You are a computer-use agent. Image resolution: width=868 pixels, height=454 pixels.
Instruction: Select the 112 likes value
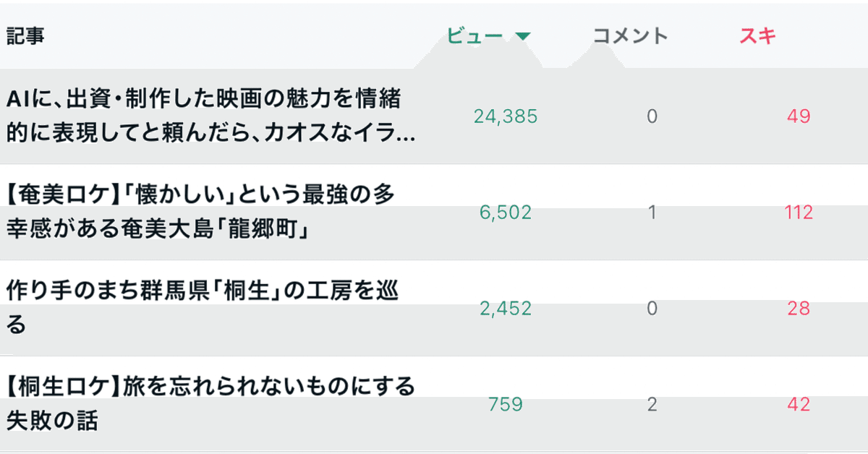coord(799,213)
